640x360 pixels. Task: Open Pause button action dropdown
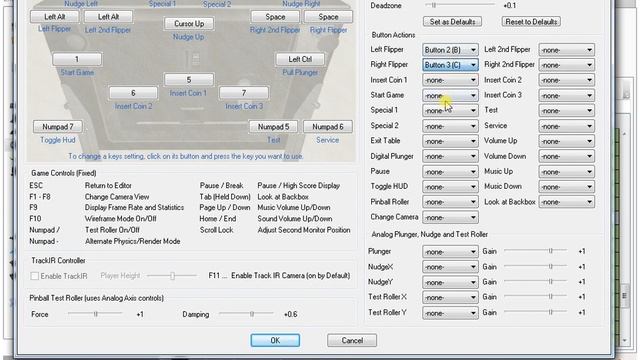(450, 172)
